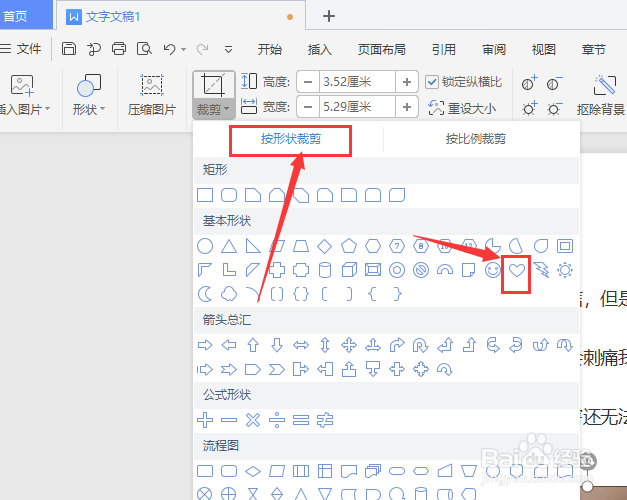This screenshot has width=627, height=500.
Task: Switch to Crop by Shape tab
Action: pos(291,139)
